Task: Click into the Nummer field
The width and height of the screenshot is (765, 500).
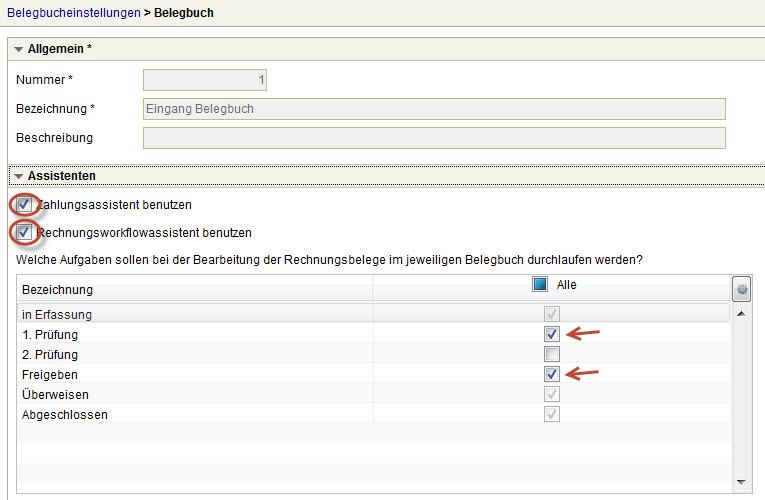Action: pyautogui.click(x=205, y=80)
